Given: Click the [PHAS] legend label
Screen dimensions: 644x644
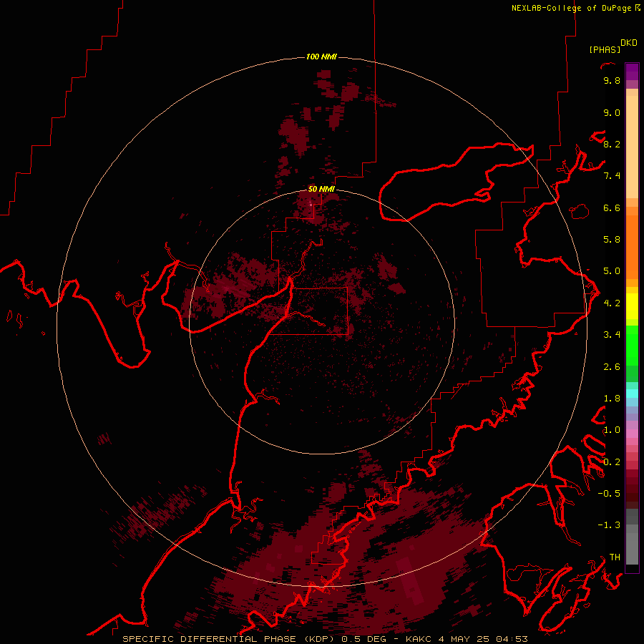Looking at the screenshot, I should [x=605, y=49].
